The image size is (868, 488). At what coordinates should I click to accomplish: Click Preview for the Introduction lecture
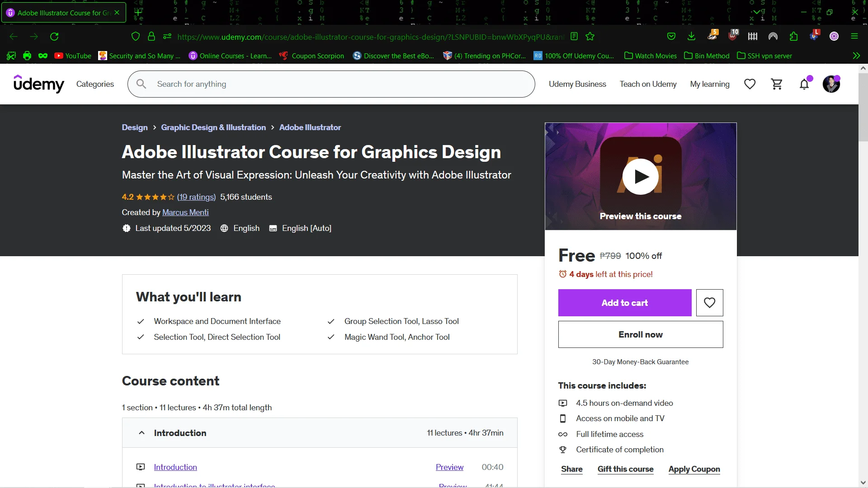tap(449, 467)
